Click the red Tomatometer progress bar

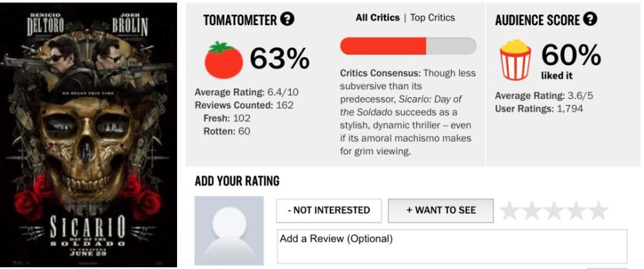click(x=408, y=46)
